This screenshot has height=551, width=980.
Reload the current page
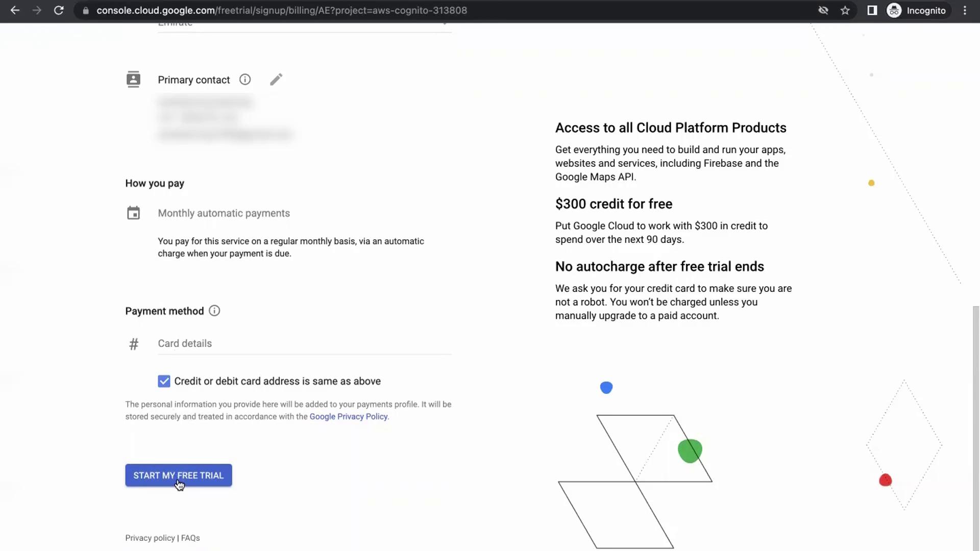(59, 10)
